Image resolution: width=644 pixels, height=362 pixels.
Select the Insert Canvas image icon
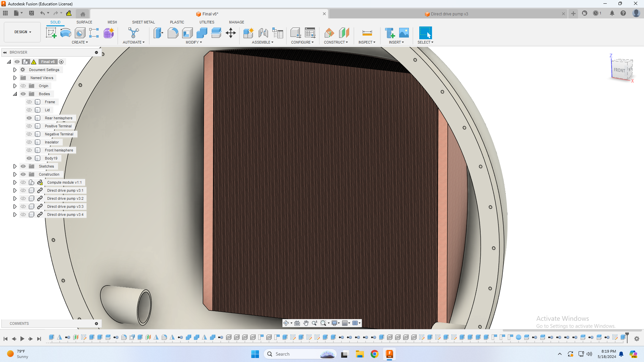click(x=404, y=33)
